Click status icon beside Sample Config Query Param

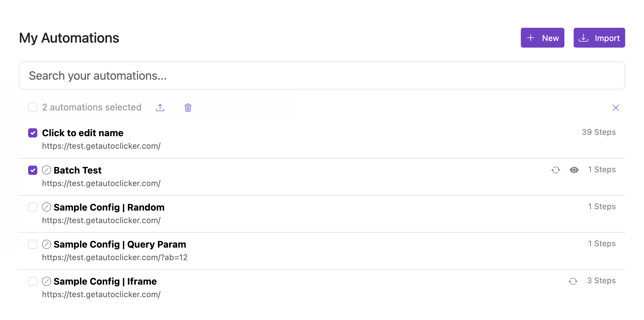47,244
